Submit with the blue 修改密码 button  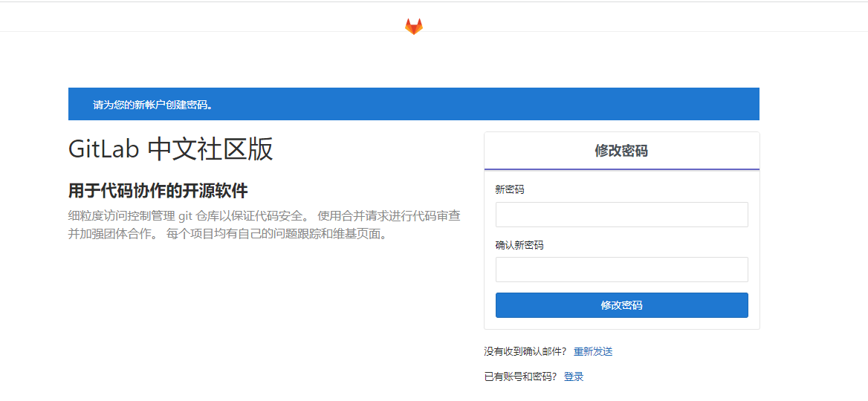pyautogui.click(x=622, y=305)
